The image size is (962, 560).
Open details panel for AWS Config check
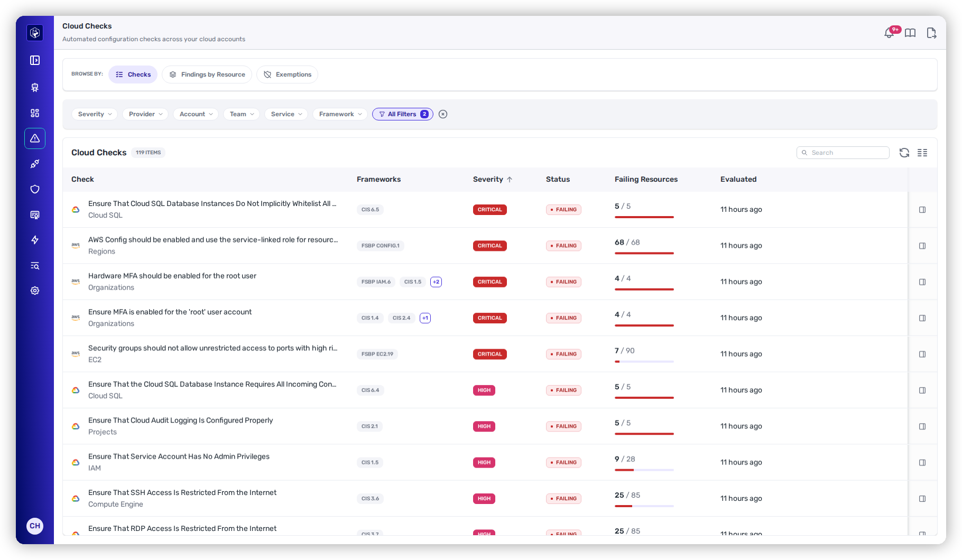[x=922, y=246]
